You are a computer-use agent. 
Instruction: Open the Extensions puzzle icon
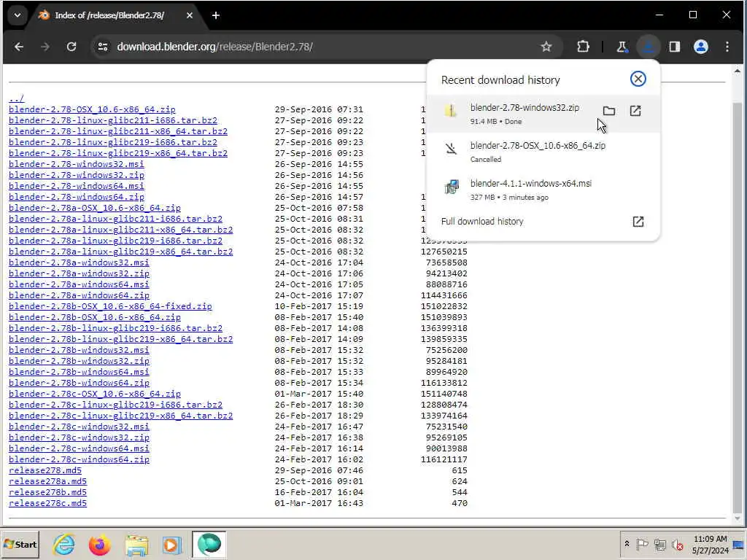tap(583, 47)
